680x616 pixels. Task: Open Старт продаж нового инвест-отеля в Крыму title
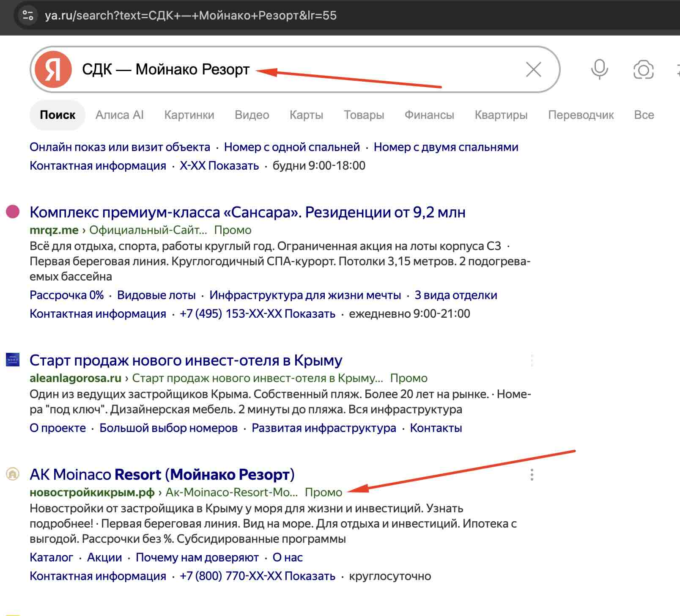point(186,360)
